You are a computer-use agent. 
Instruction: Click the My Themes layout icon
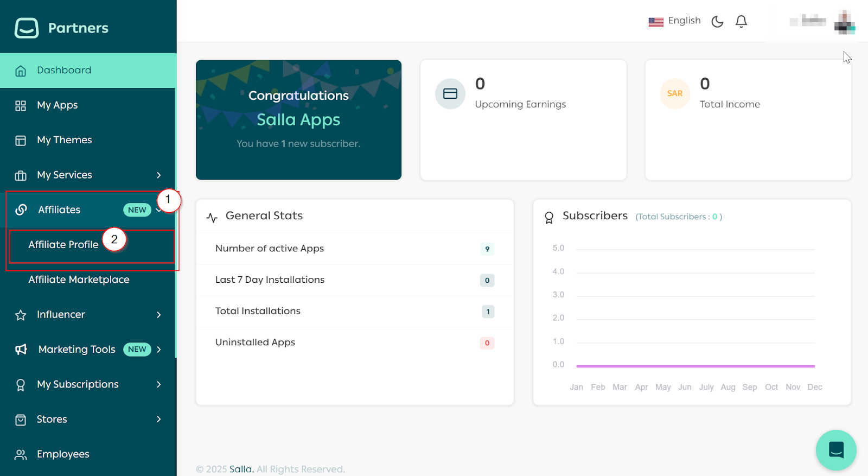click(x=21, y=141)
